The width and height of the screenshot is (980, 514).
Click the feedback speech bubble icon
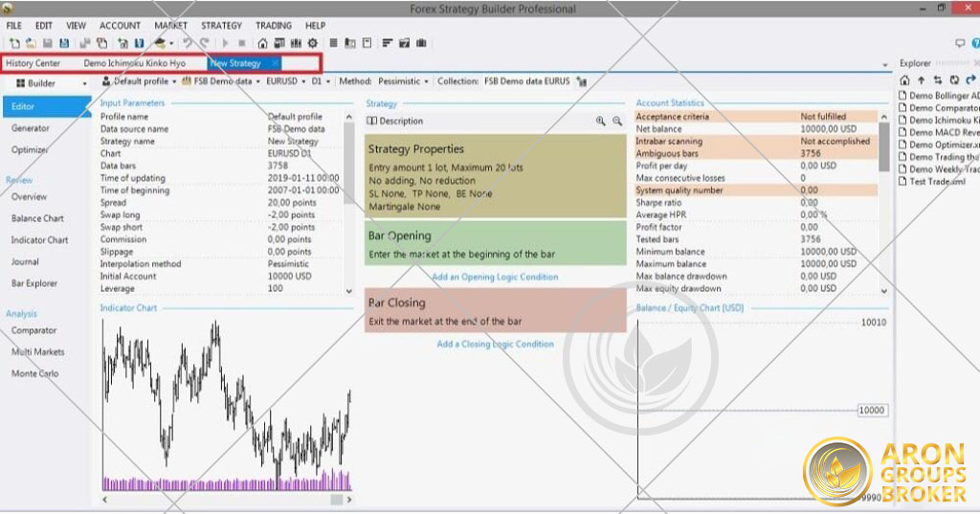pyautogui.click(x=960, y=43)
